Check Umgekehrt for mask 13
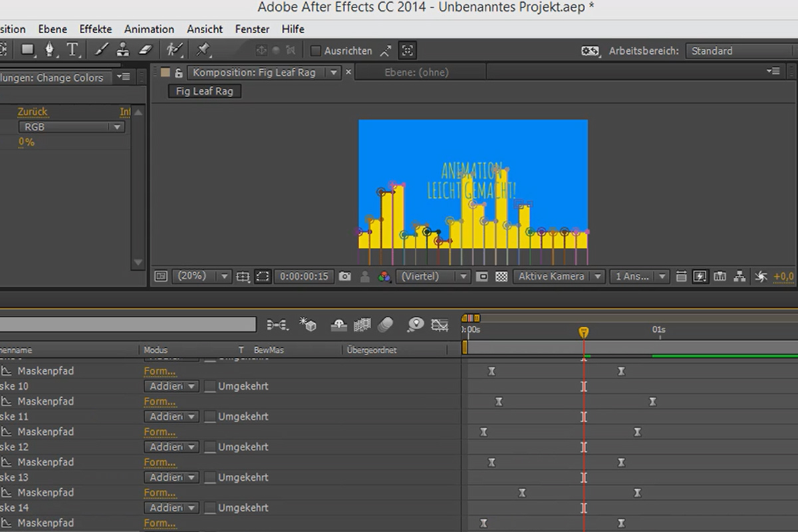The image size is (798, 532). 210,477
